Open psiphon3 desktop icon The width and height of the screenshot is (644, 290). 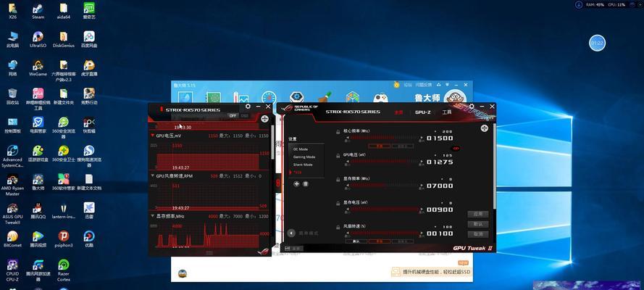coord(63,239)
